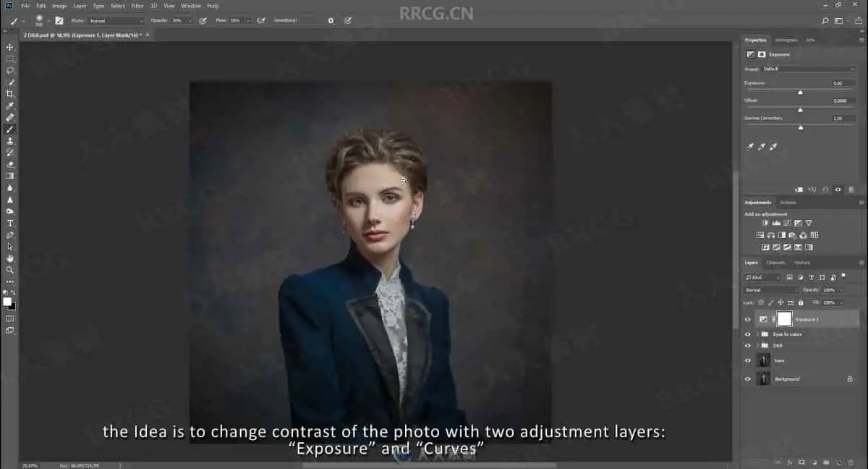Switch to the History tab
This screenshot has width=868, height=469.
click(802, 263)
